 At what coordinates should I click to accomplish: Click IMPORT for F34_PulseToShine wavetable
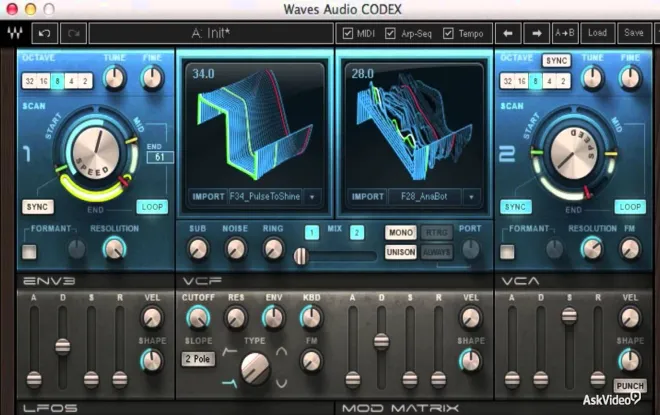pos(208,197)
